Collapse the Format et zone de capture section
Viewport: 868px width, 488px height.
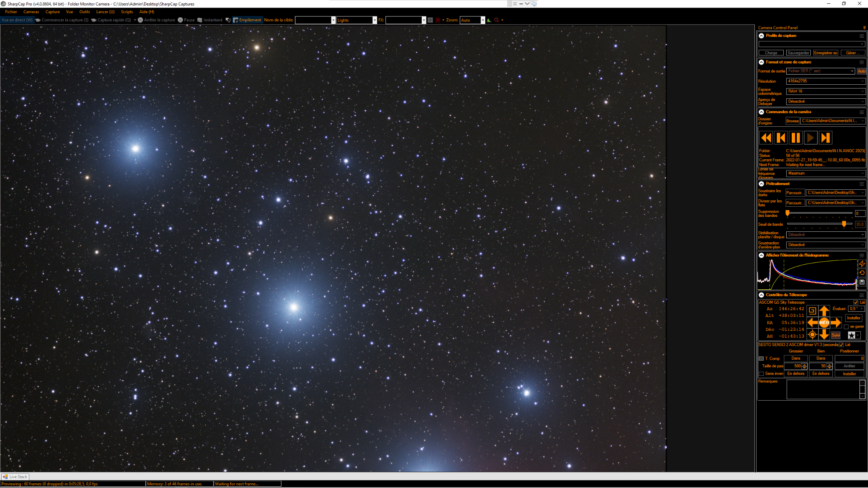[x=762, y=62]
